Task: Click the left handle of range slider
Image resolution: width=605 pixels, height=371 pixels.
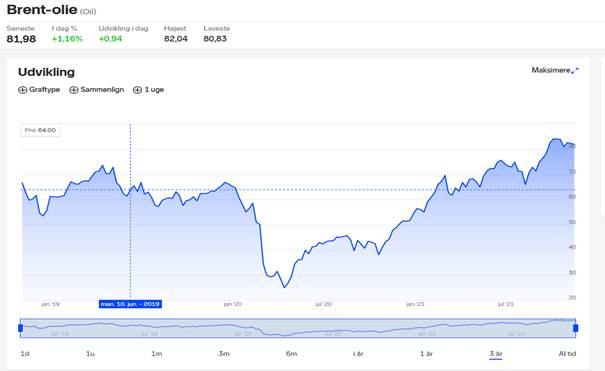Action: pos(20,328)
